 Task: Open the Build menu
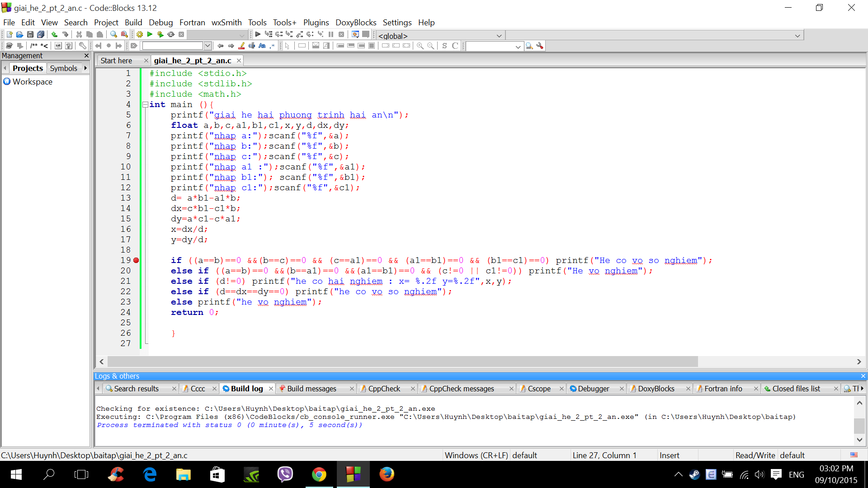pyautogui.click(x=133, y=22)
